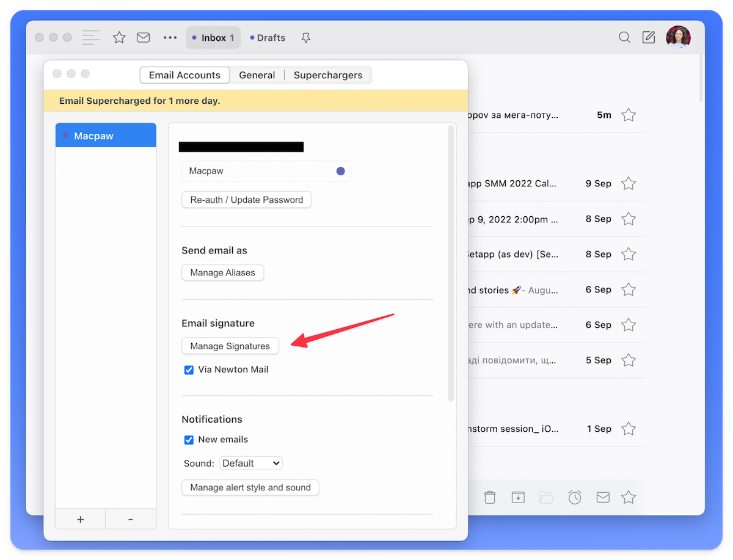733x560 pixels.
Task: Star the 1 Sep storm session email
Action: [629, 429]
